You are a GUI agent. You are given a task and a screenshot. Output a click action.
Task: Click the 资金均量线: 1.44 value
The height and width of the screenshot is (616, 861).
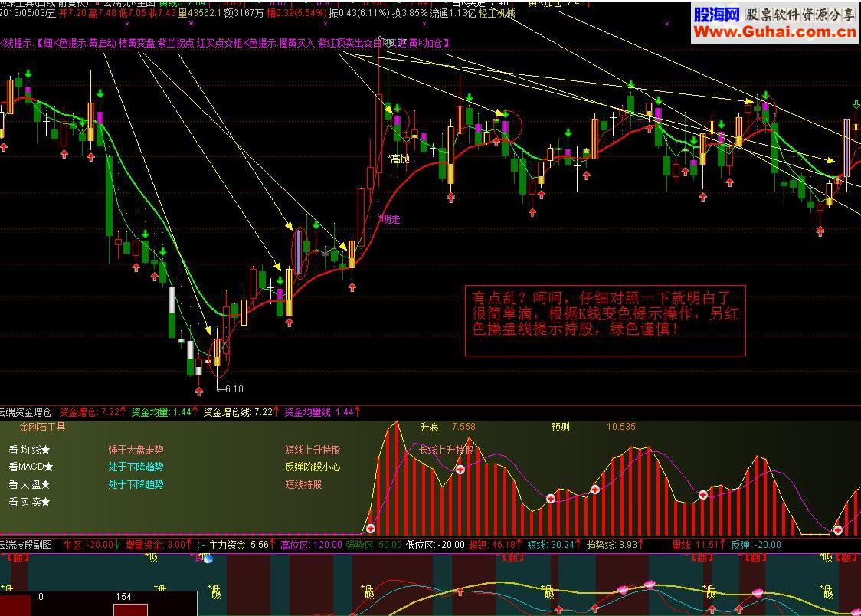coord(323,411)
